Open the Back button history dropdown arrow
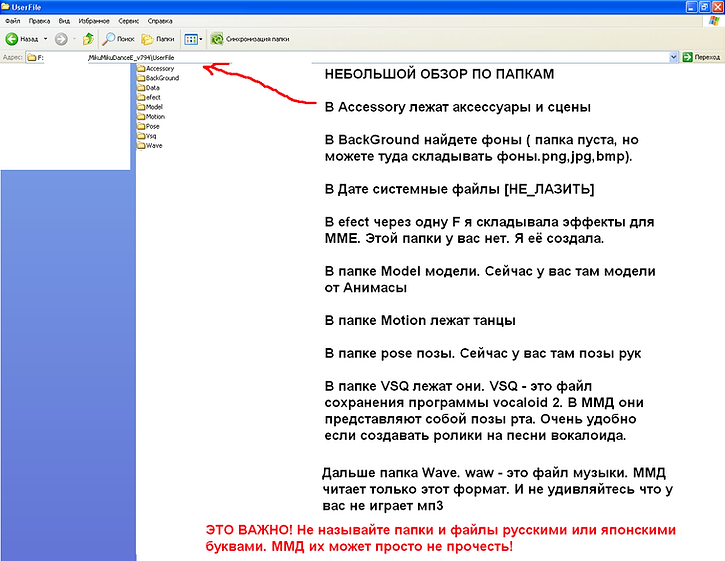The image size is (725, 561). click(45, 39)
